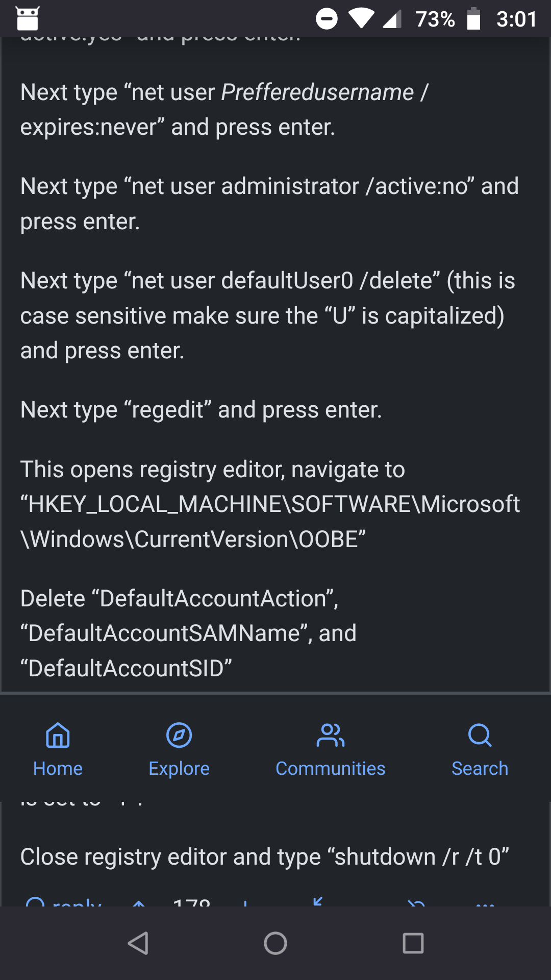Tap the do-not-disturb status bar icon
551x980 pixels.
tap(327, 19)
